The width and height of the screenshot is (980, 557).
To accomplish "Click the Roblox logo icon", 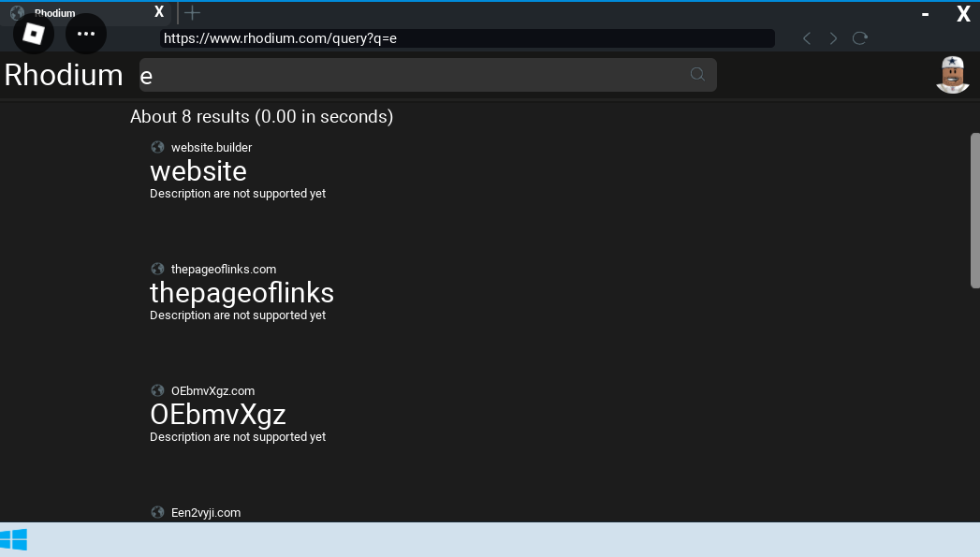I will (34, 34).
